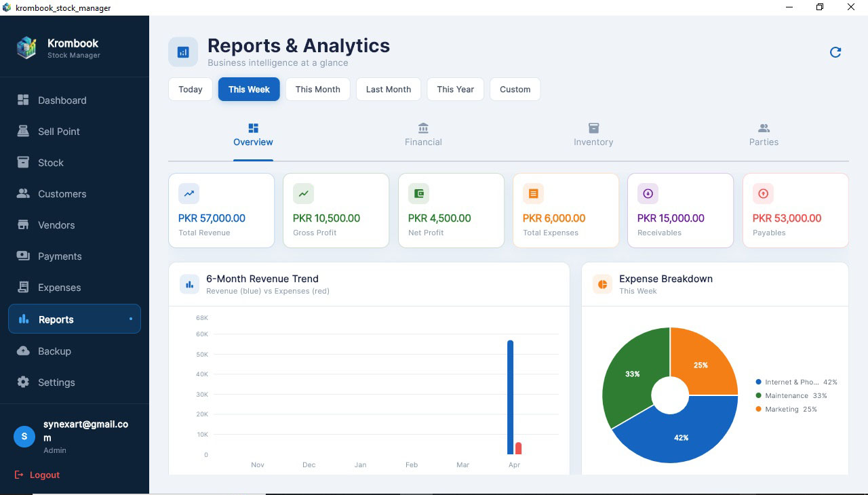Click the Expense Breakdown pie chart icon
The image size is (868, 495).
[x=601, y=284]
